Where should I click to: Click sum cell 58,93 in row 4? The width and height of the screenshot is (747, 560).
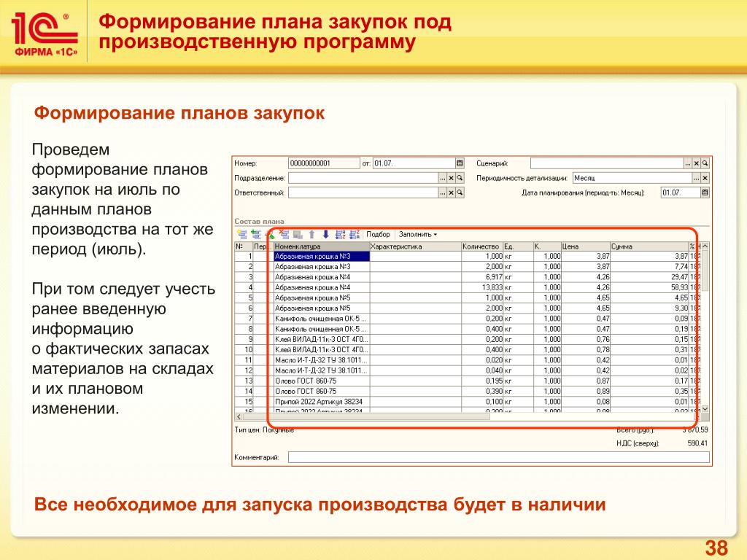pyautogui.click(x=649, y=287)
